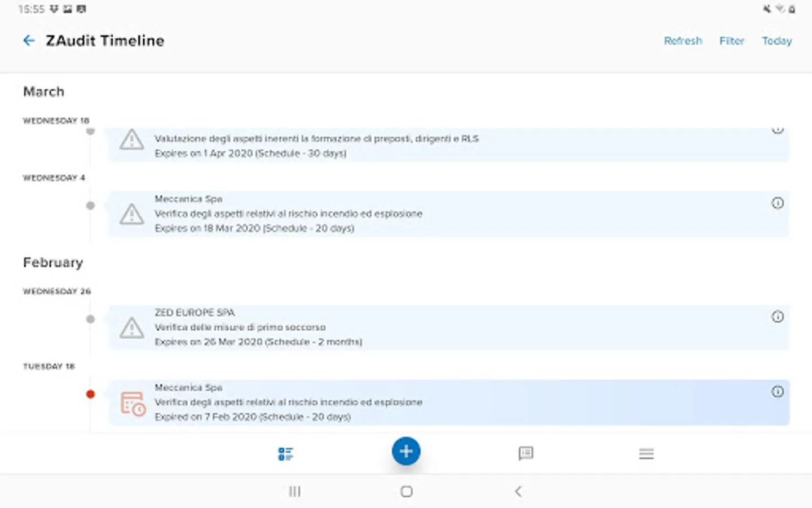Click the Refresh link
This screenshot has width=812, height=508.
[x=683, y=41]
